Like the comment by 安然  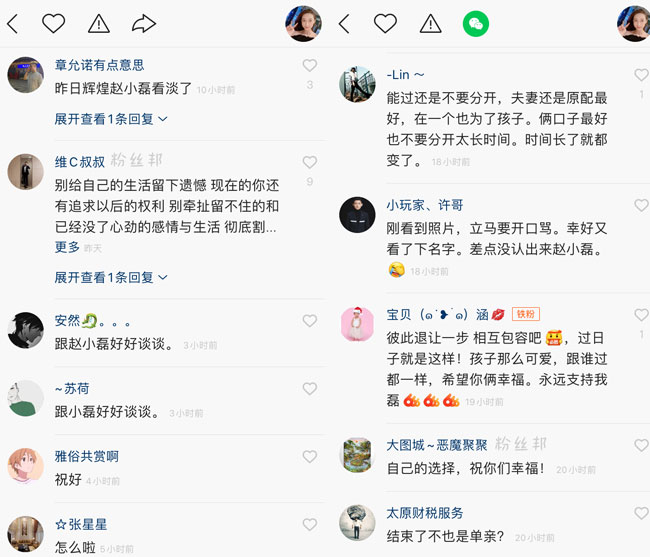click(x=310, y=321)
